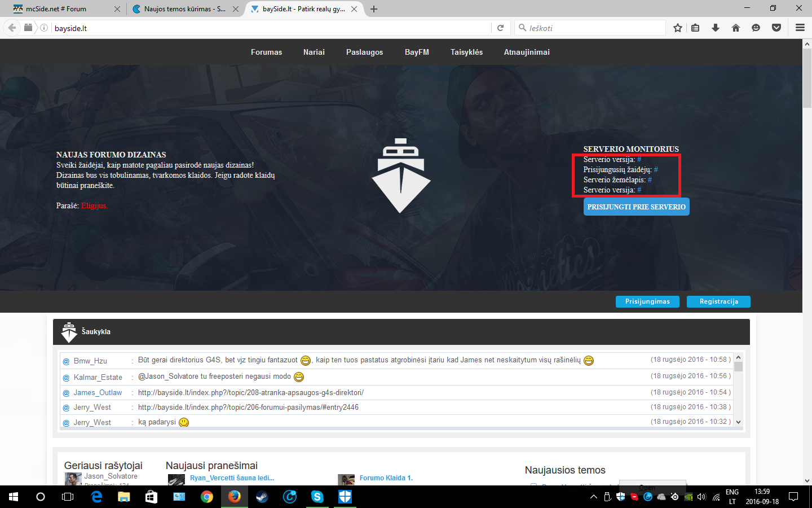Open Ryan_Vercetti šauna ledi... post link

point(232,478)
